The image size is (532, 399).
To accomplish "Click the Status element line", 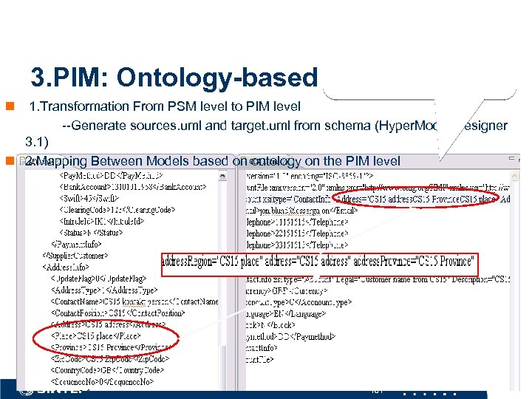I will (x=91, y=233).
